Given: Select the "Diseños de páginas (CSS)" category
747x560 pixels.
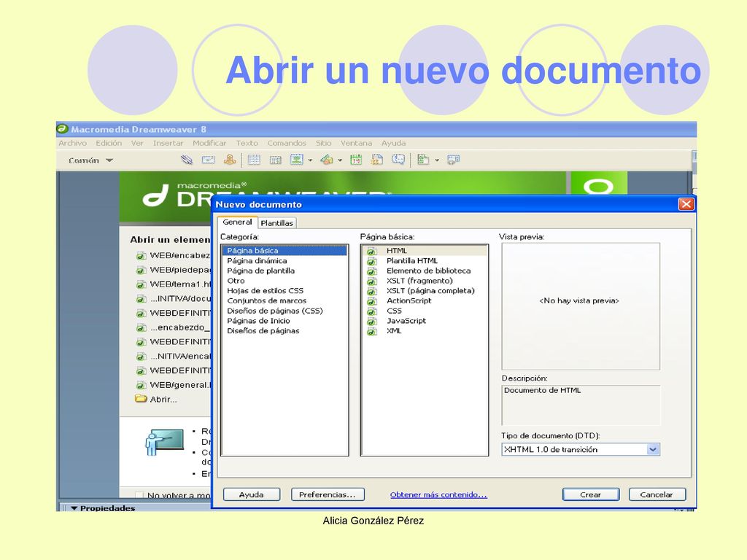Looking at the screenshot, I should [x=285, y=311].
